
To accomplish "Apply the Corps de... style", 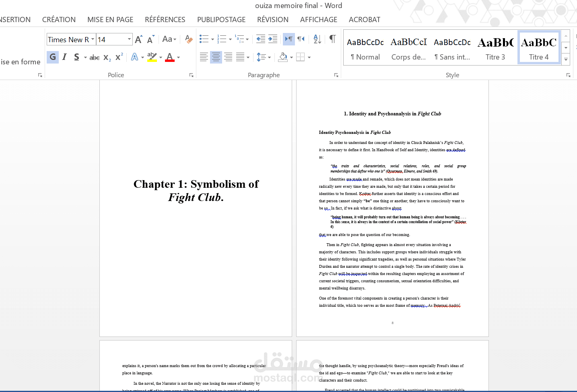I will [409, 48].
